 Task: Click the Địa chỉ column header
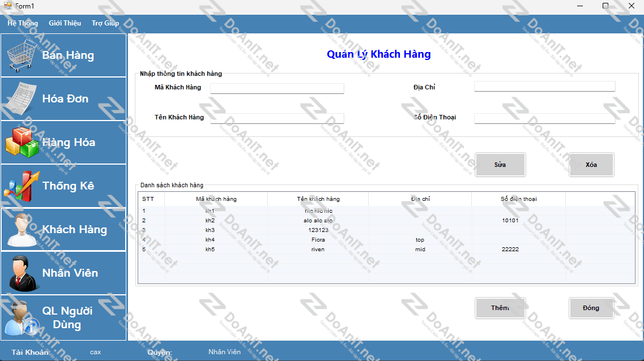click(420, 199)
